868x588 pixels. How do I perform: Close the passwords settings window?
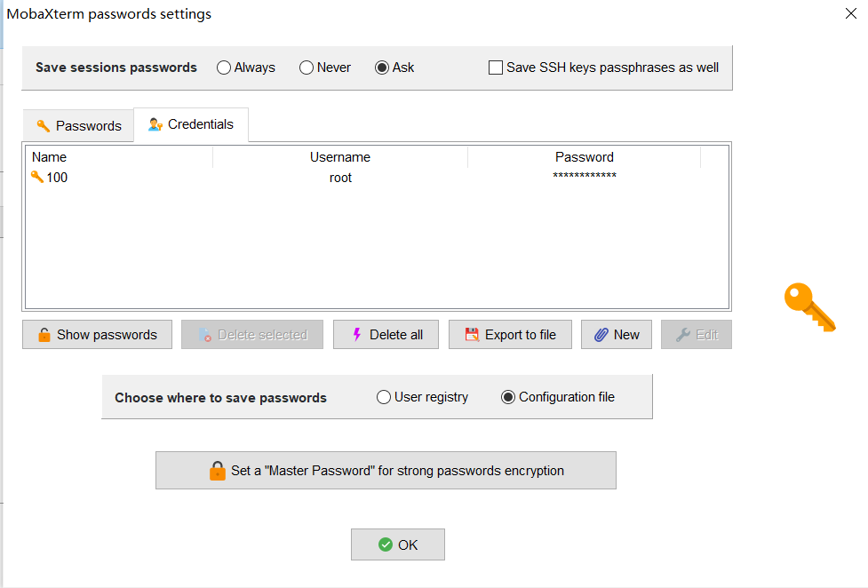[850, 14]
